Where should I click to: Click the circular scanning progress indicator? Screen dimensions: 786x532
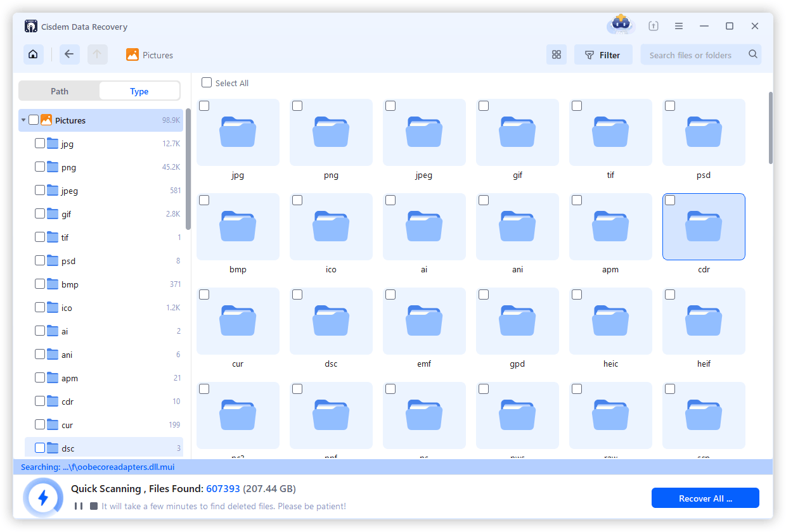pos(43,498)
